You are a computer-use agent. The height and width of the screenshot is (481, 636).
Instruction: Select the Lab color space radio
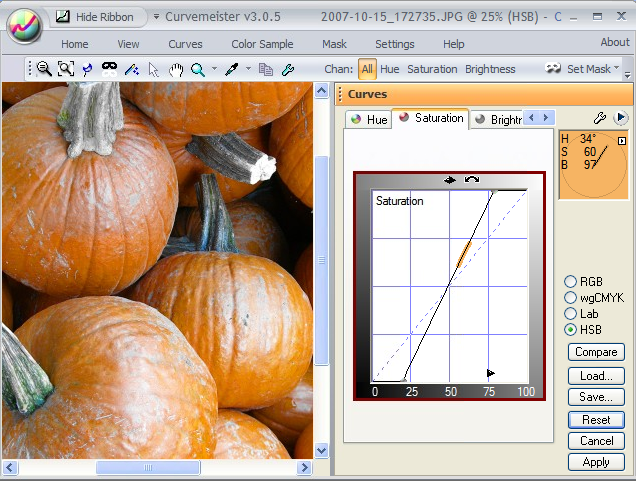click(570, 314)
